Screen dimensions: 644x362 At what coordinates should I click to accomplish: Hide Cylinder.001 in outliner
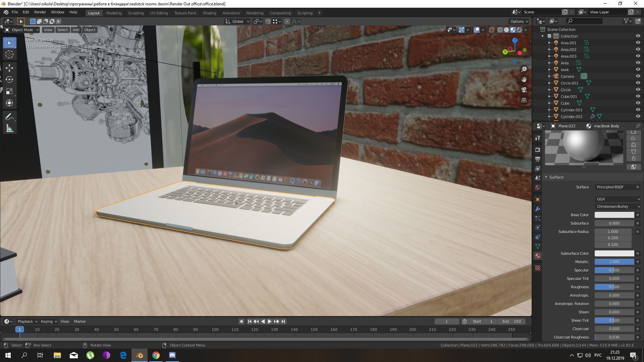pos(638,110)
